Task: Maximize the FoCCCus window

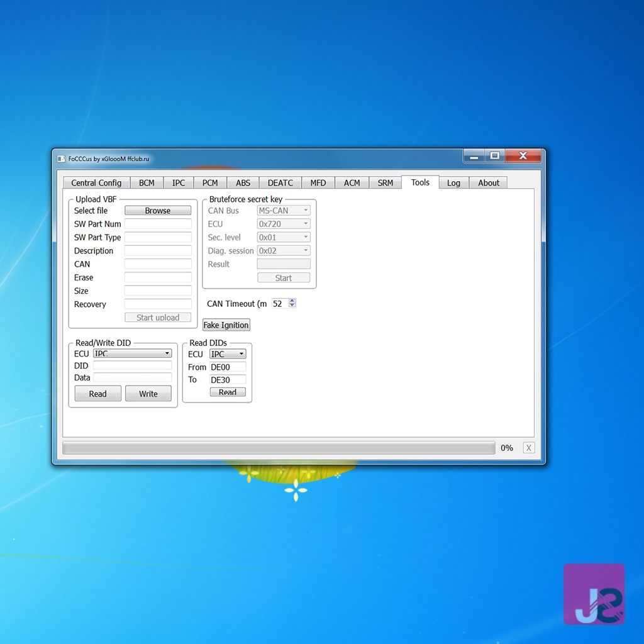Action: tap(494, 156)
